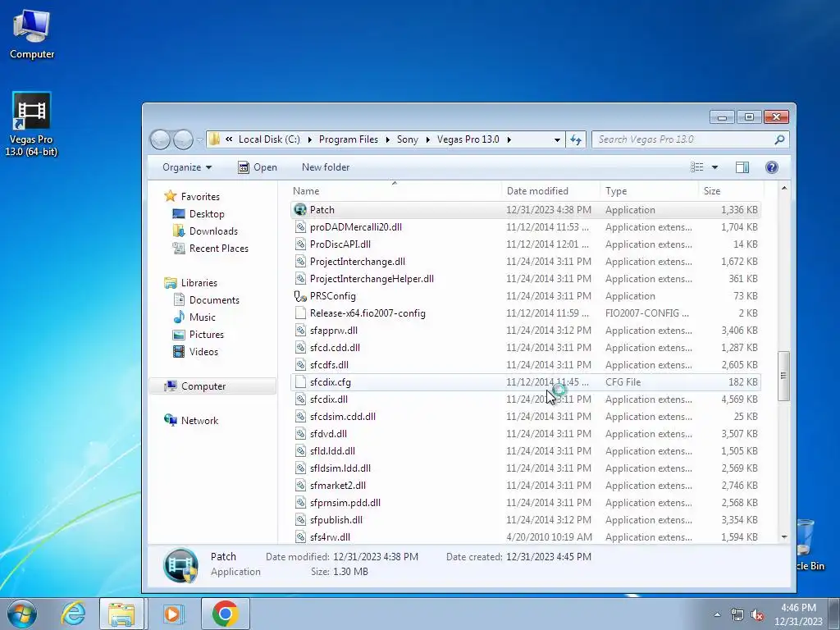
Task: Click the Help question mark icon
Action: pos(771,167)
